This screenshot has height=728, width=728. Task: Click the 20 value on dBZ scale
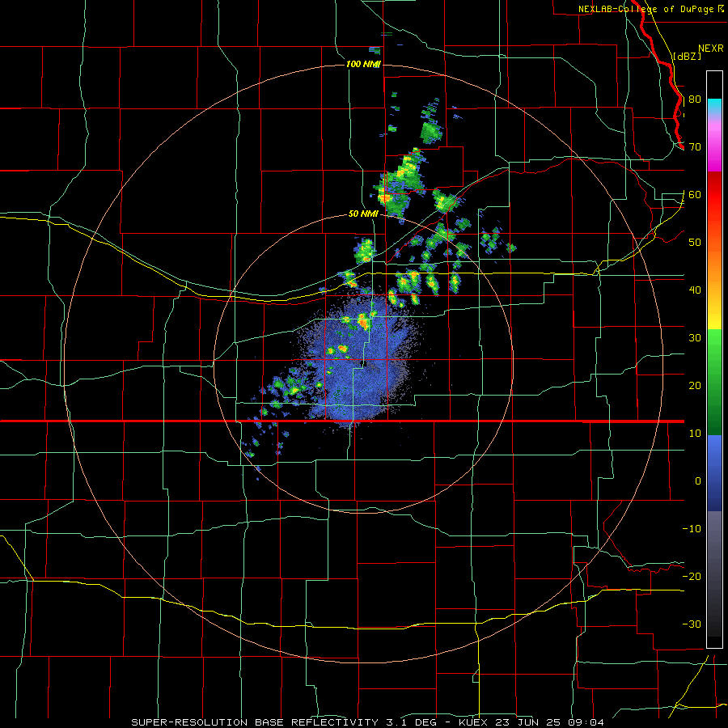pyautogui.click(x=695, y=386)
